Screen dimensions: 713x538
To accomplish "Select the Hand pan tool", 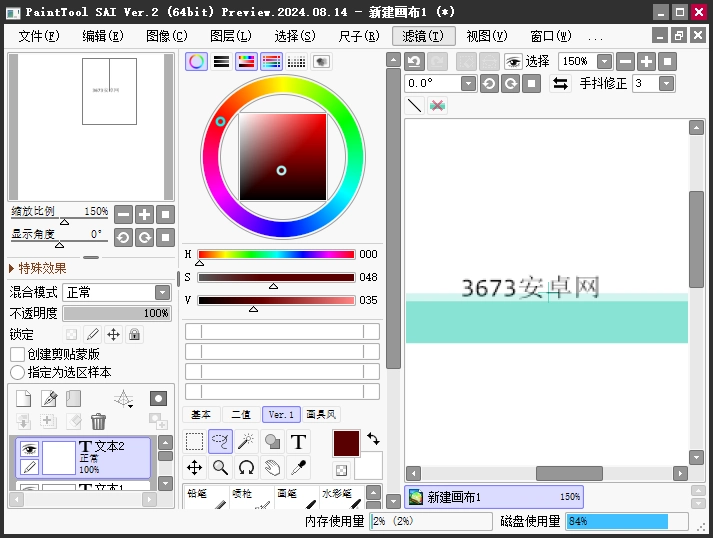I will (x=272, y=467).
